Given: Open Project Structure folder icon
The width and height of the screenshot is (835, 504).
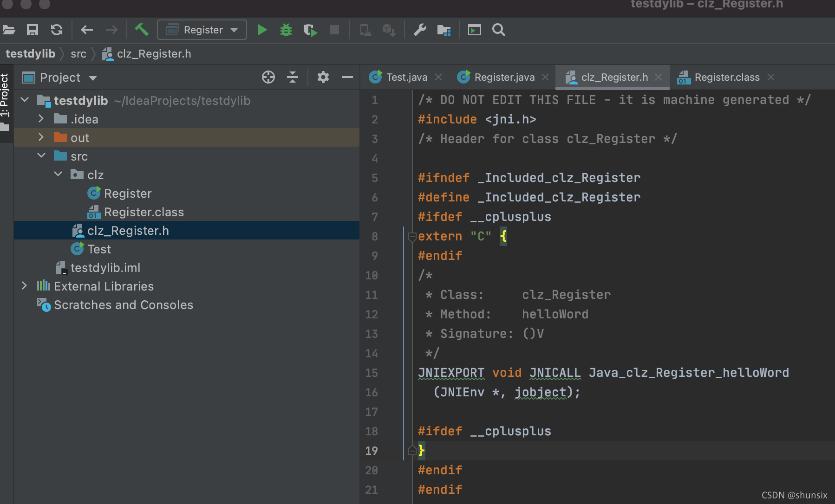Looking at the screenshot, I should 444,30.
